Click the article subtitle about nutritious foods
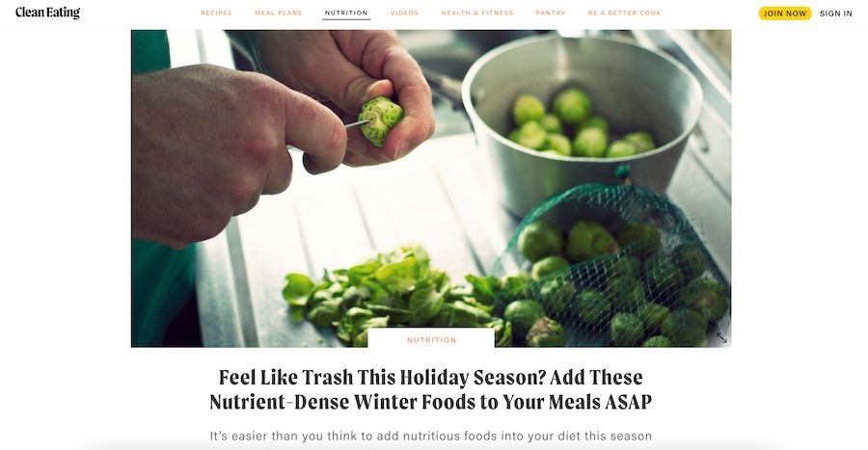Image resolution: width=868 pixels, height=450 pixels. pos(431,436)
